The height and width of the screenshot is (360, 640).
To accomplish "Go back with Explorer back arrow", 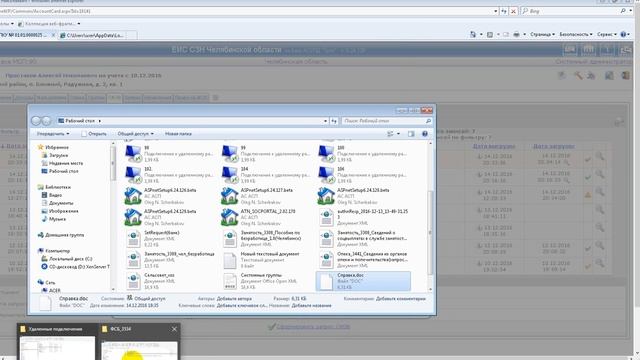I will coord(36,121).
